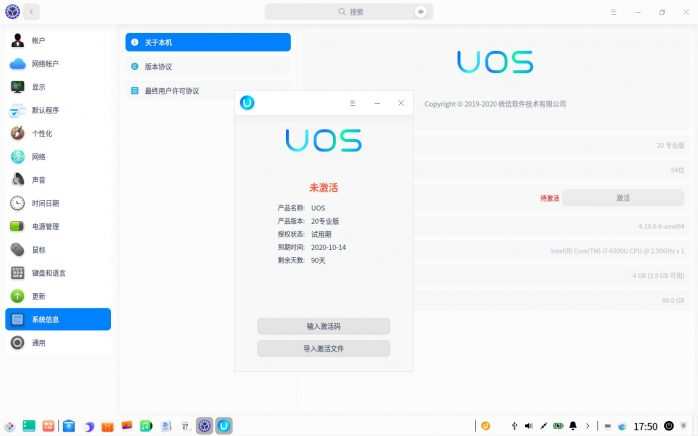The image size is (698, 436).
Task: Open the 键盘和语言 keyboard and language settings
Action: [x=58, y=273]
